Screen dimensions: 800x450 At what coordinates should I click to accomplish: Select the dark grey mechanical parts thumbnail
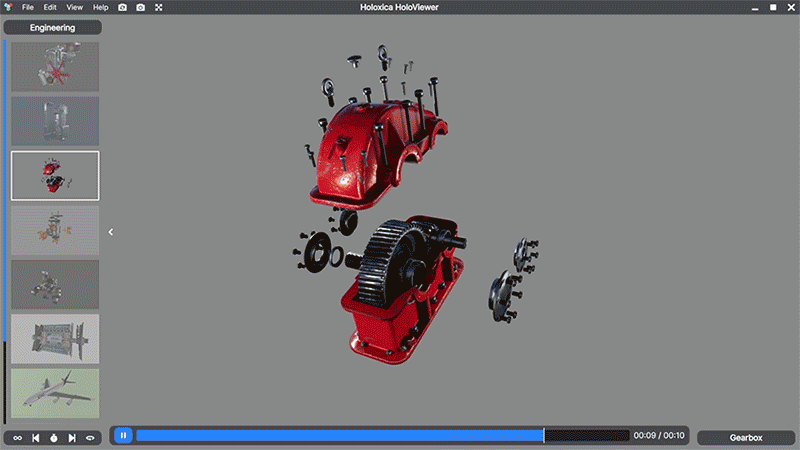click(55, 285)
